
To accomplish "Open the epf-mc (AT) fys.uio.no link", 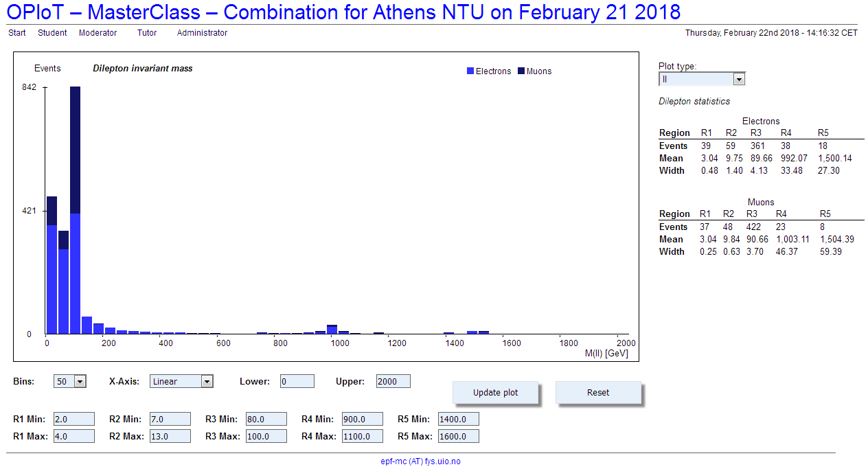I will coord(421,461).
